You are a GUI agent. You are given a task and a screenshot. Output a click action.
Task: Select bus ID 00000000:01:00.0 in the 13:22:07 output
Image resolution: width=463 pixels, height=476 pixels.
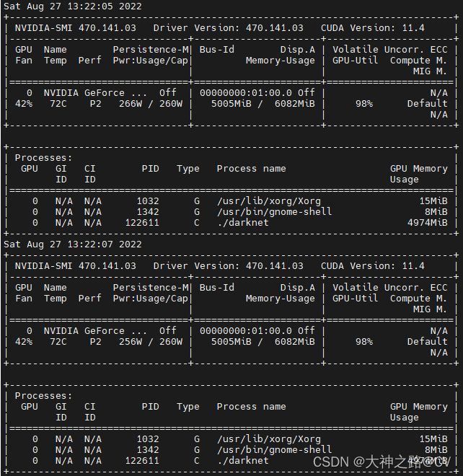point(246,331)
